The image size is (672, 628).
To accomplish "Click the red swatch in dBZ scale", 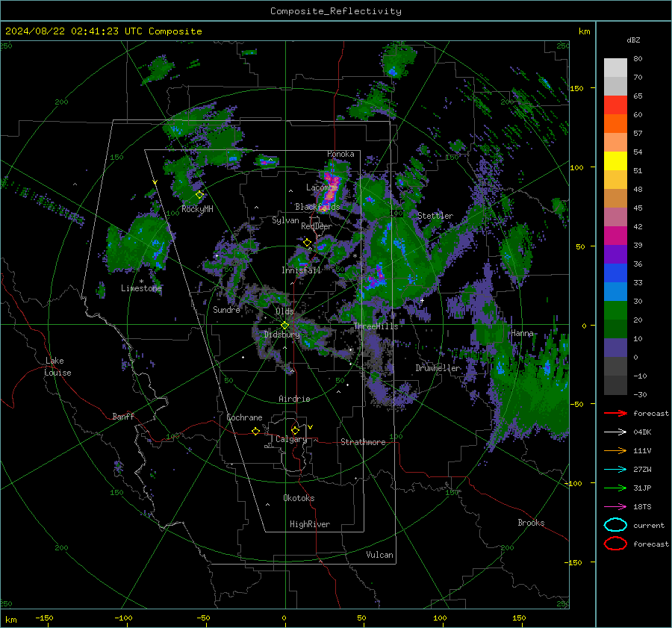I will [615, 105].
